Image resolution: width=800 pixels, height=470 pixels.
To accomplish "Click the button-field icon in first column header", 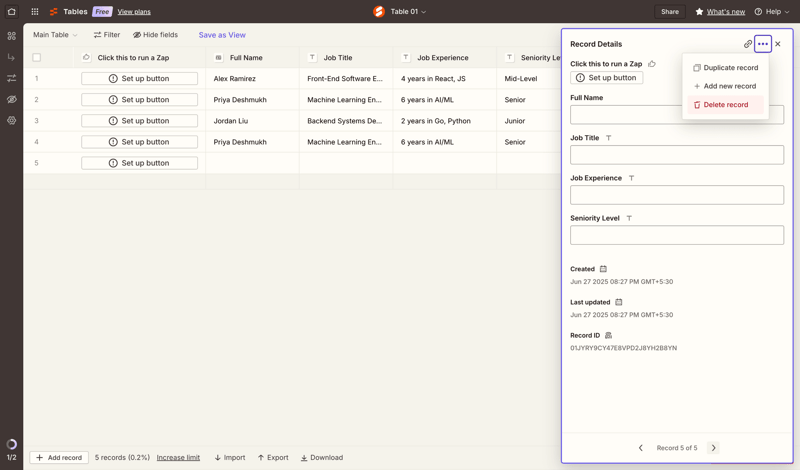I will click(86, 58).
